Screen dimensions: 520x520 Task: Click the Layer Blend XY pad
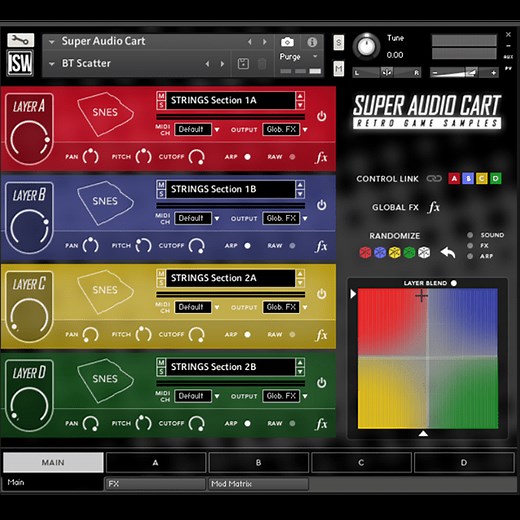pyautogui.click(x=428, y=358)
